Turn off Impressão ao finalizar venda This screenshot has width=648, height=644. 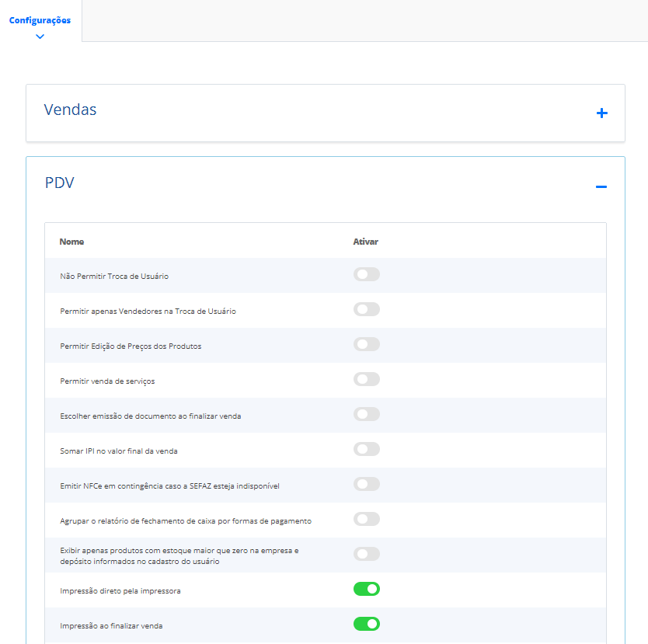pyautogui.click(x=367, y=624)
